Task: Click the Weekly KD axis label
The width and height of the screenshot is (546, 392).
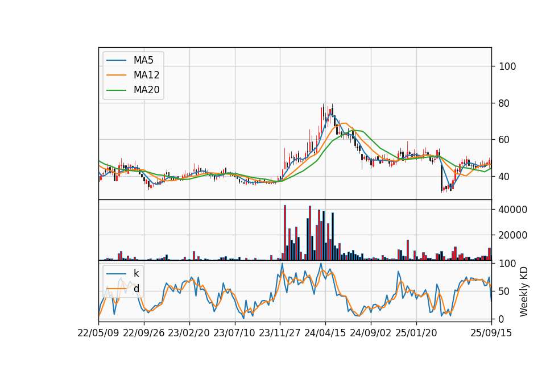Action: pos(524,291)
